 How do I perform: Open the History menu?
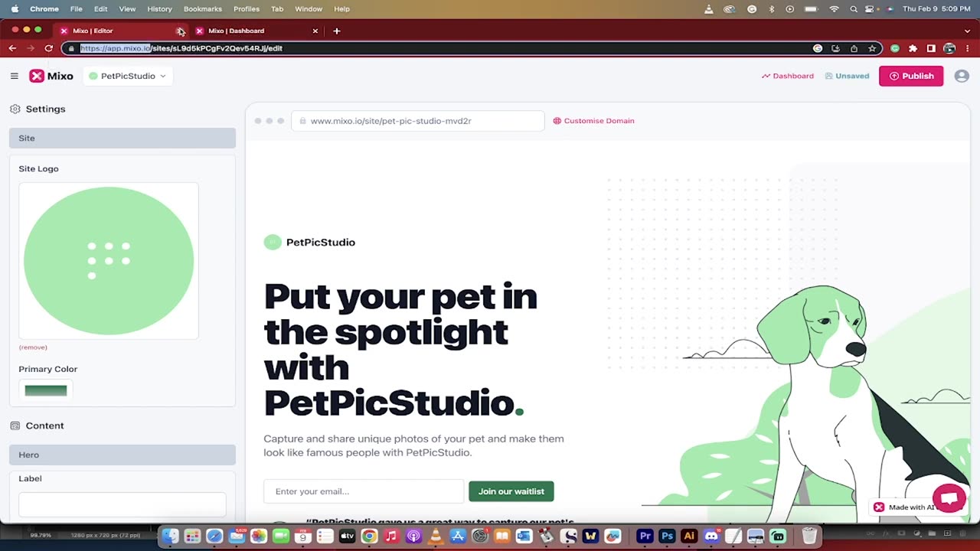pyautogui.click(x=159, y=9)
